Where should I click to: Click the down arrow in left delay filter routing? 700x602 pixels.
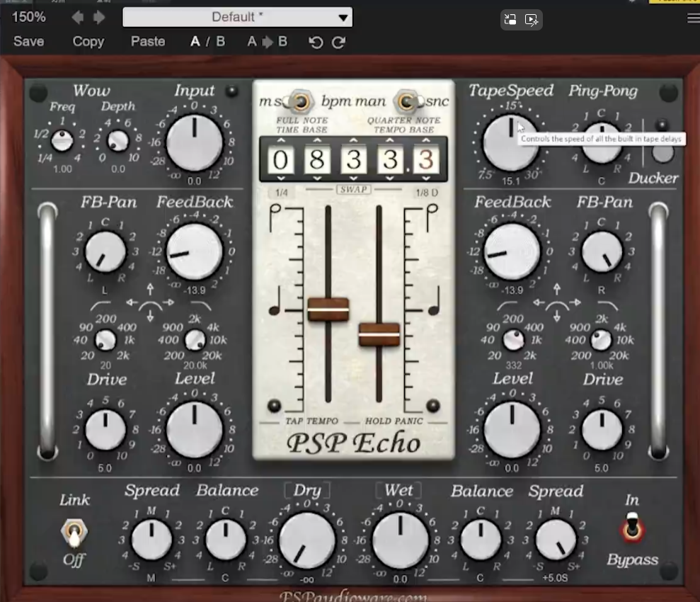(x=151, y=317)
